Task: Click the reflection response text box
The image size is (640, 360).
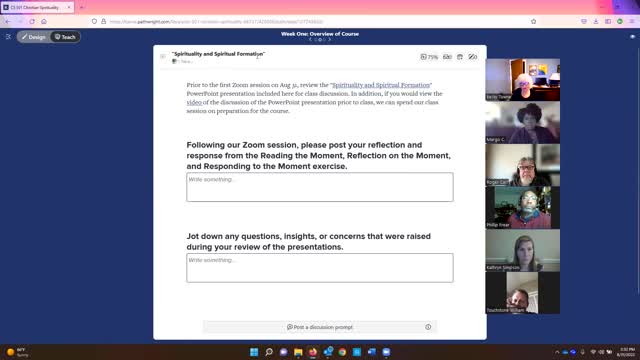Action: tap(320, 187)
